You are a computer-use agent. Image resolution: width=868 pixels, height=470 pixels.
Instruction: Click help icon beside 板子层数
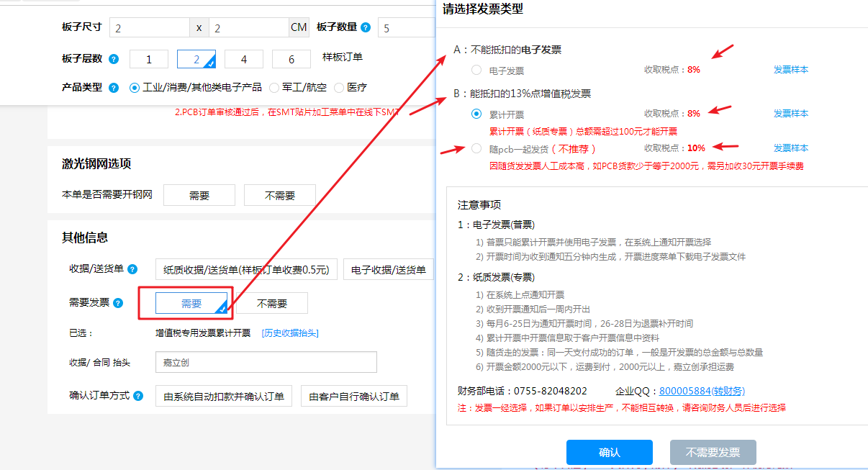click(114, 59)
